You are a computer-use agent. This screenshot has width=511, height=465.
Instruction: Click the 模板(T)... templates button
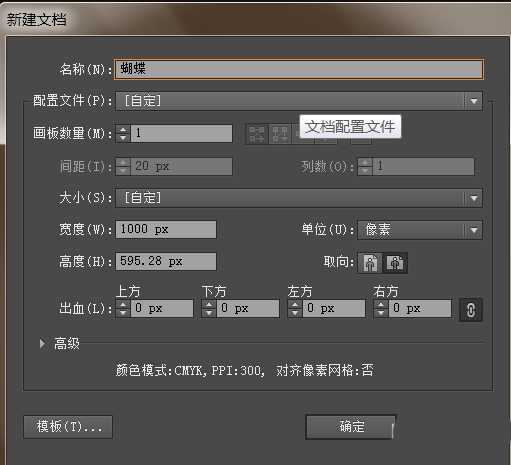tap(68, 427)
